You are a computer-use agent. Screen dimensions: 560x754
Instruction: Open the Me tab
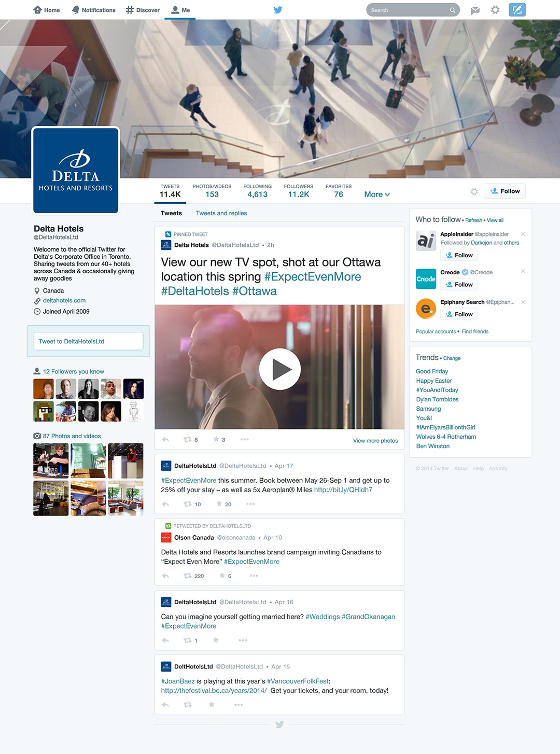pyautogui.click(x=180, y=10)
